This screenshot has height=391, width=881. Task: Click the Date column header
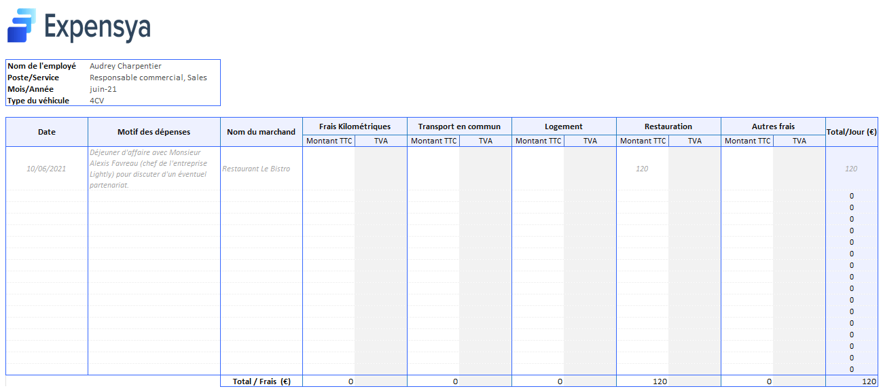[47, 132]
